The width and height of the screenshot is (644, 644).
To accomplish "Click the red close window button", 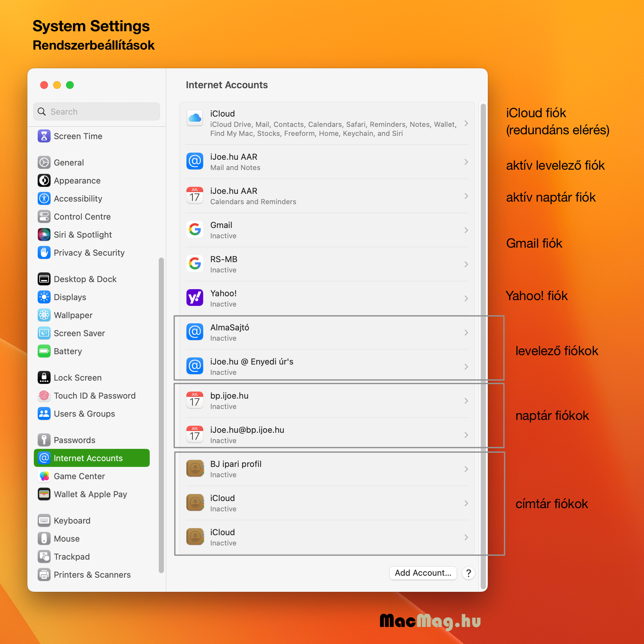I will 44,85.
